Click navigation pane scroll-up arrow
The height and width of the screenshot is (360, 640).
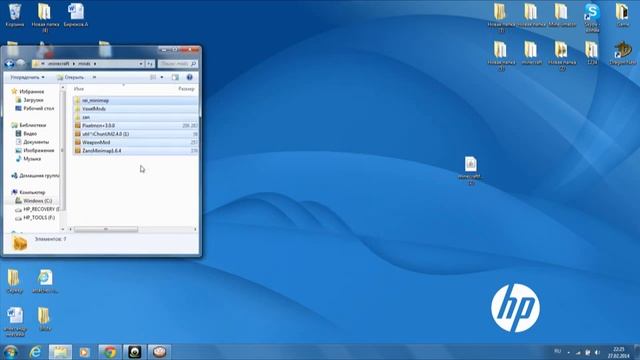tap(63, 88)
